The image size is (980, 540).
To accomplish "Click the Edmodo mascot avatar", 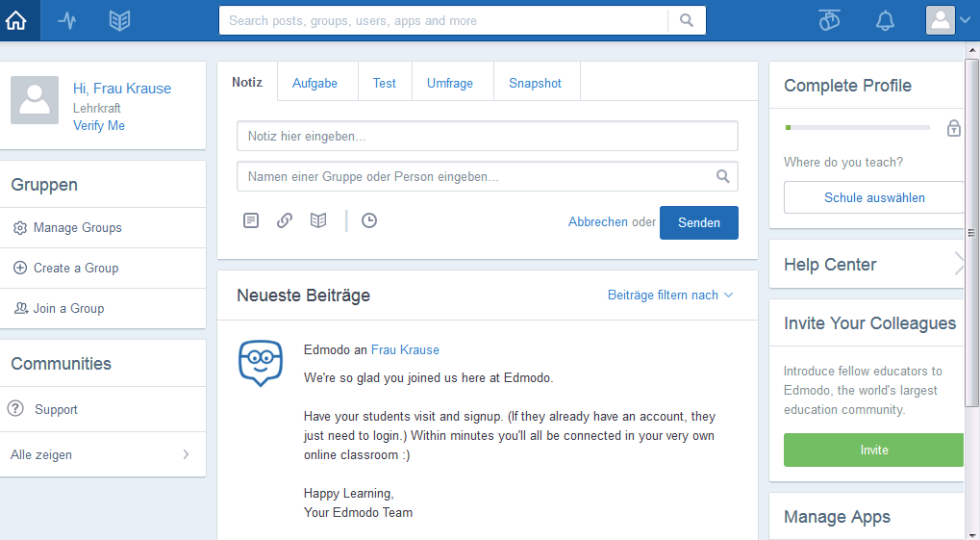I will point(261,363).
